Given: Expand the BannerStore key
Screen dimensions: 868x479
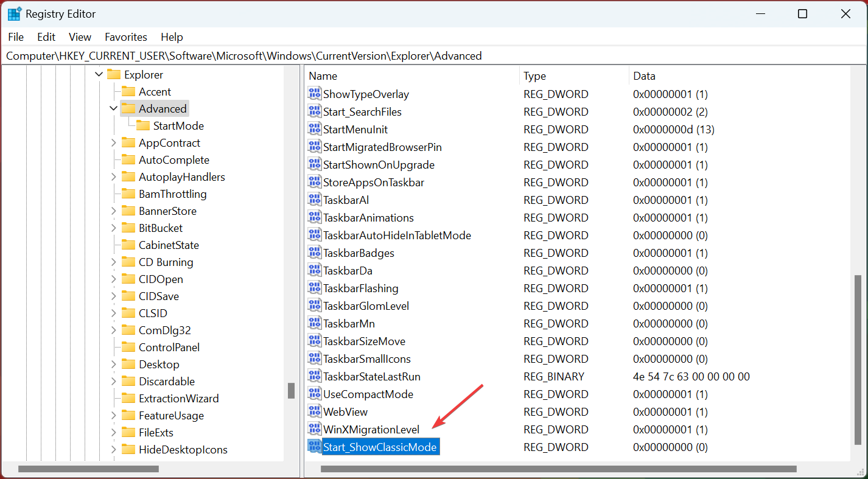Looking at the screenshot, I should (x=114, y=211).
